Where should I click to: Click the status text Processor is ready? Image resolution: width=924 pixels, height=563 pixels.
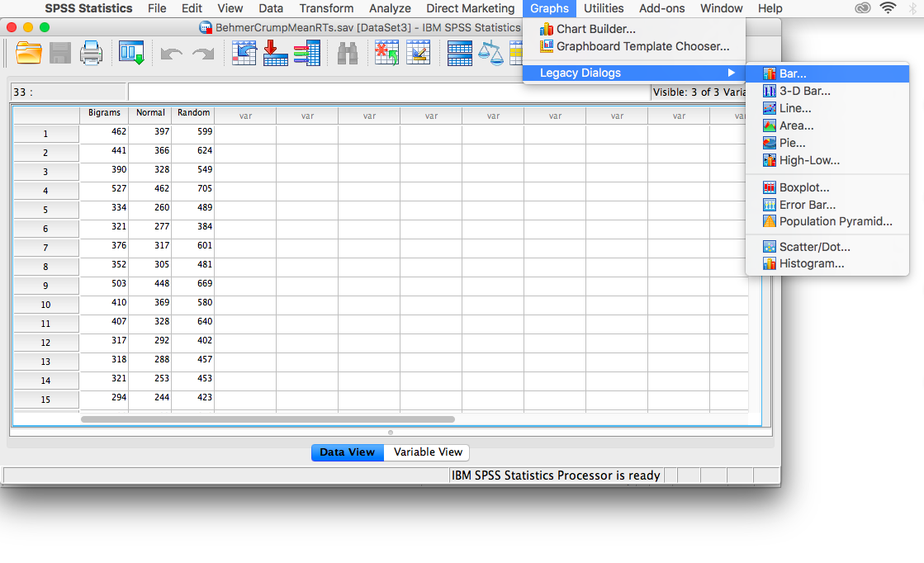(x=556, y=475)
